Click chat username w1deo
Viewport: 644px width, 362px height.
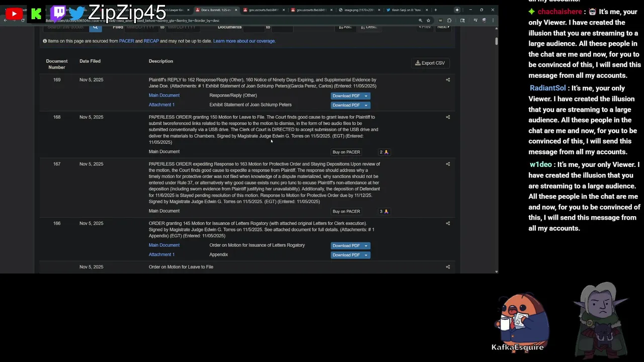(x=541, y=164)
